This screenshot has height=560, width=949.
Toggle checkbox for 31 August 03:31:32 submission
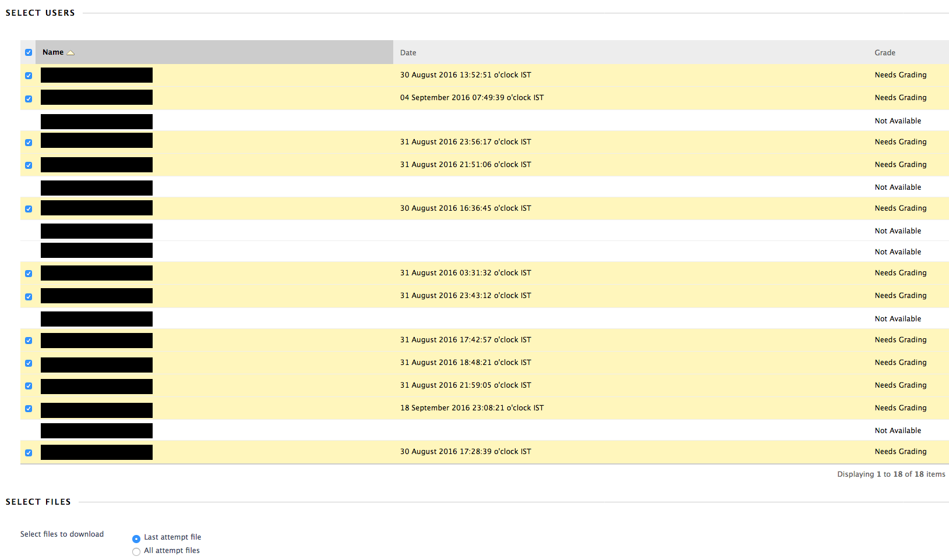point(29,274)
